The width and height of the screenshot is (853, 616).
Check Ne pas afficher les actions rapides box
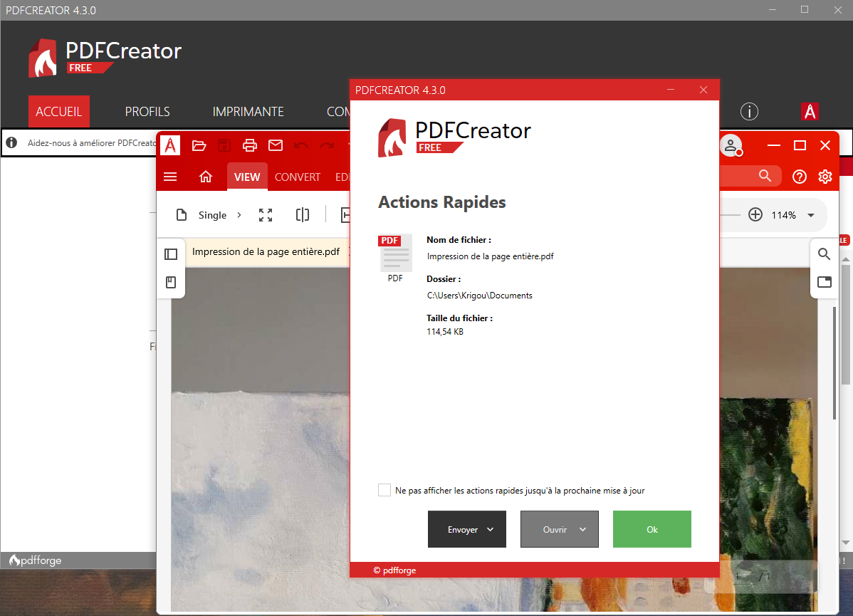click(384, 490)
